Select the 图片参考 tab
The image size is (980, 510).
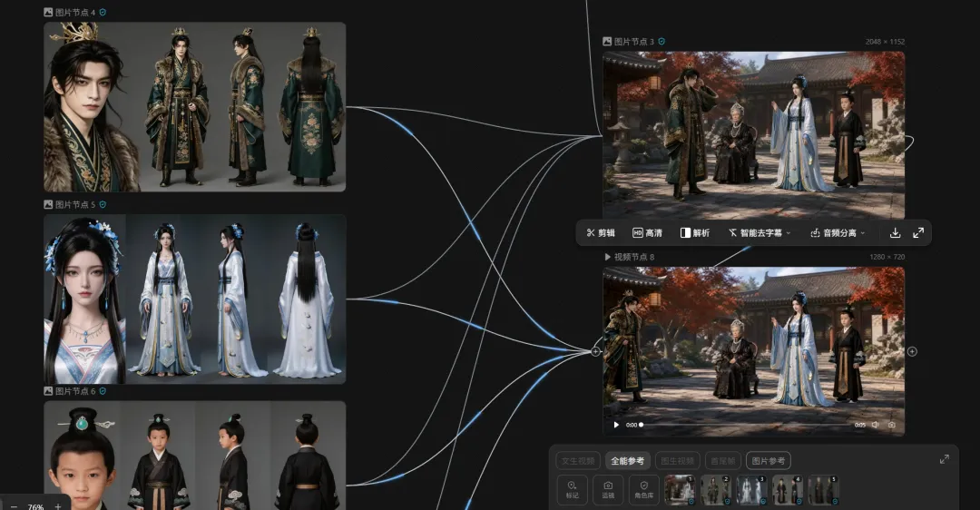click(769, 461)
